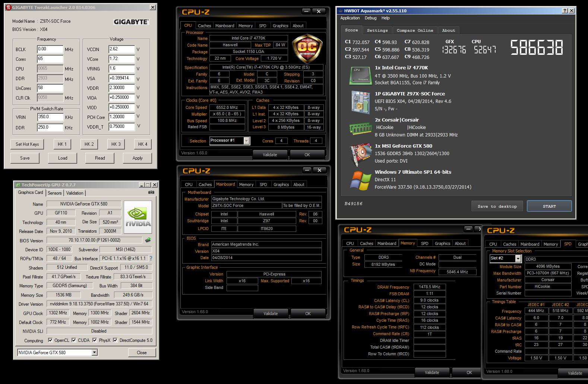Toggle the CUDA checkbox in GPU-Z

[74, 340]
